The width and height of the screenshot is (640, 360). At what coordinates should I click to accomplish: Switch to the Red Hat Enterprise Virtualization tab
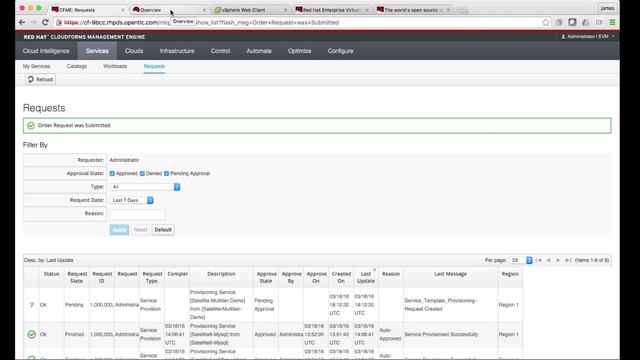coord(331,10)
